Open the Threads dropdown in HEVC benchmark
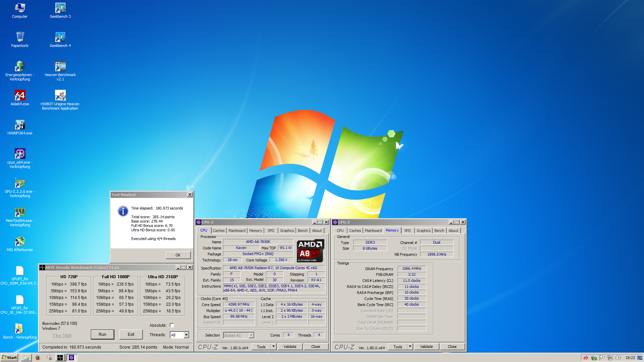Screen dimensions: 644x362 click(x=186, y=335)
